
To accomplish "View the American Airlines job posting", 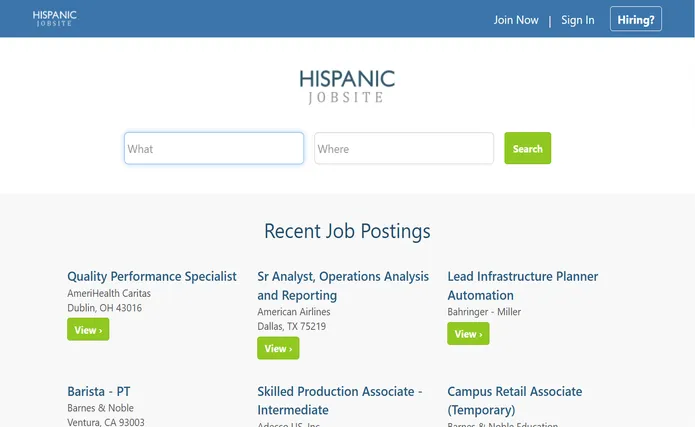I will [278, 348].
